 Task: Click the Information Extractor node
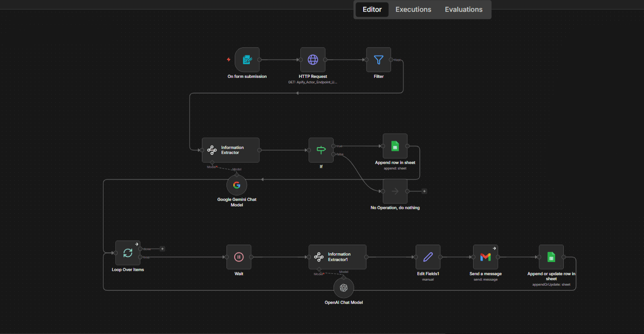231,150
